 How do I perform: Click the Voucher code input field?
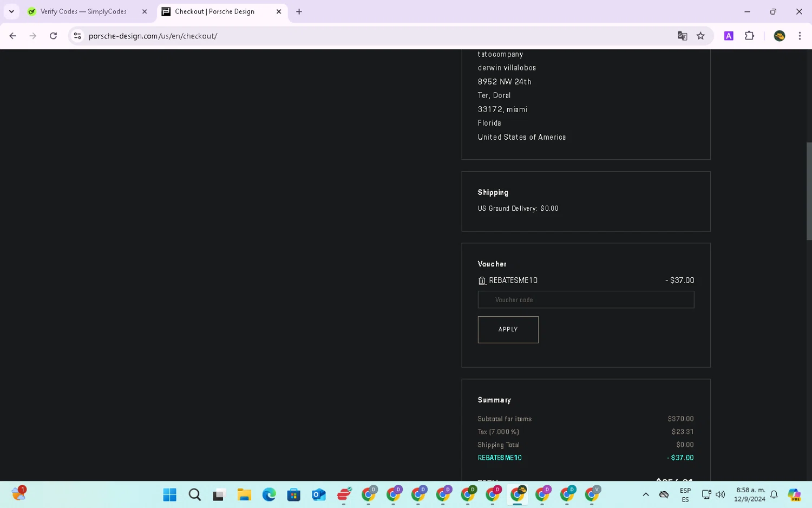click(x=586, y=299)
